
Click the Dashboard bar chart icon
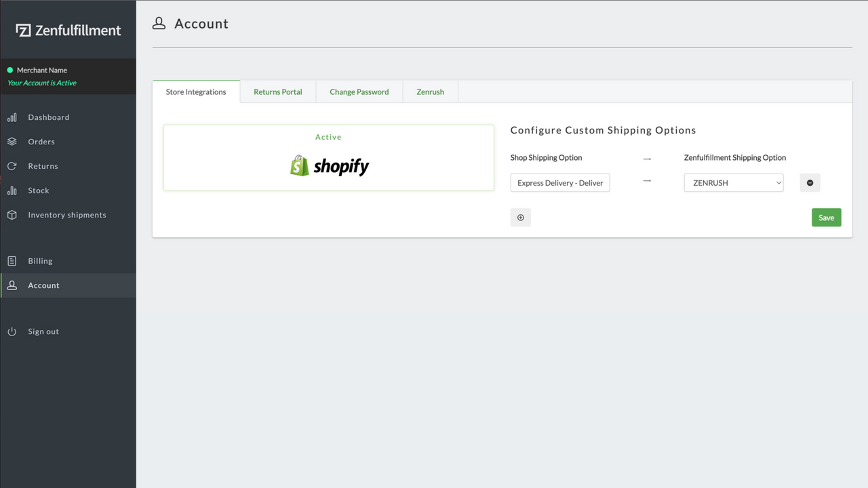point(12,117)
